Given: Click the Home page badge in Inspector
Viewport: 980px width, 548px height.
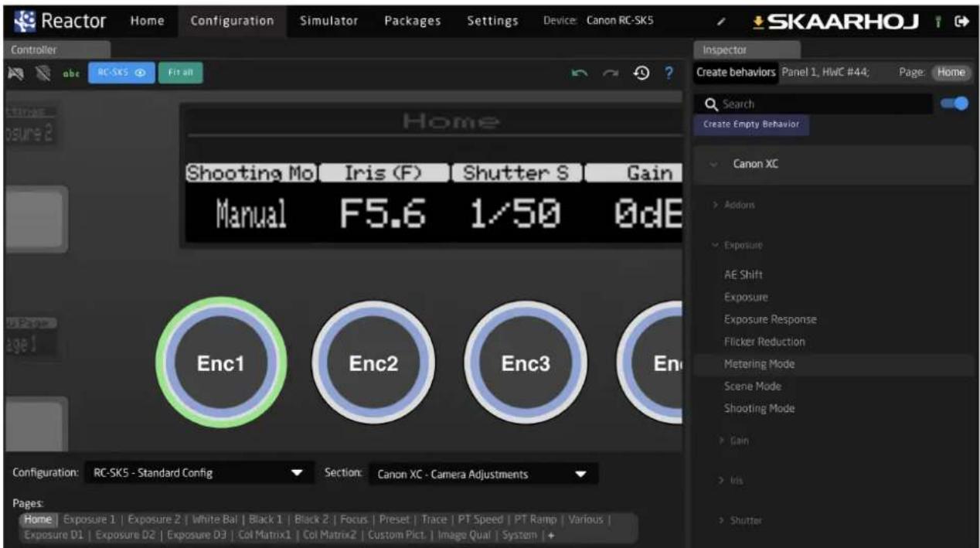Looking at the screenshot, I should pyautogui.click(x=951, y=72).
